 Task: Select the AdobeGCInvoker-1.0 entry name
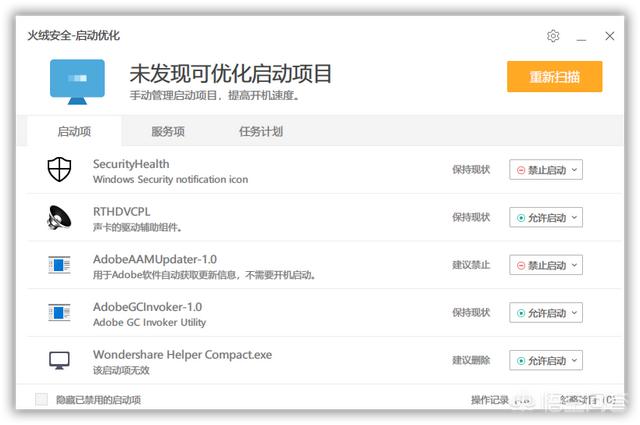point(147,307)
